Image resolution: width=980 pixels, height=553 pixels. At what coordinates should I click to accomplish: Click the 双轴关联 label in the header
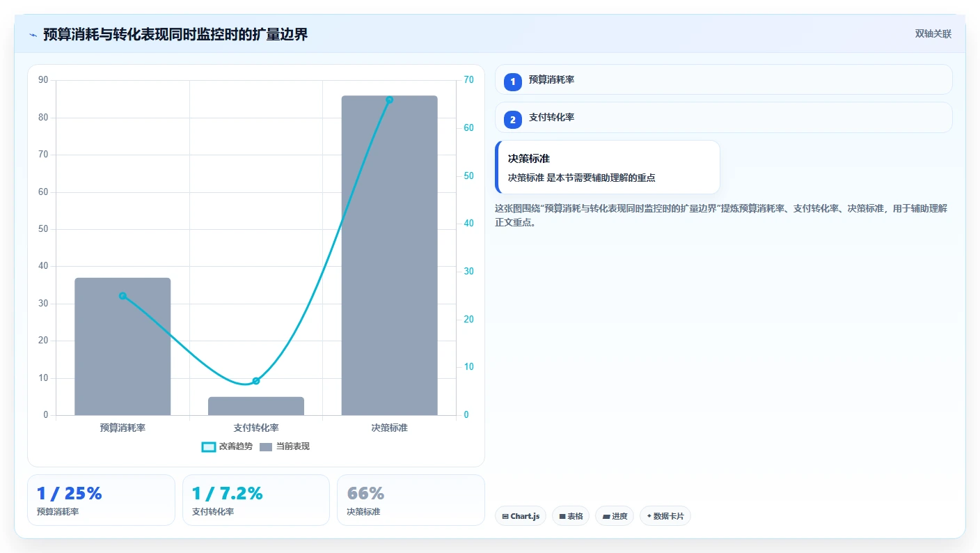click(x=933, y=34)
